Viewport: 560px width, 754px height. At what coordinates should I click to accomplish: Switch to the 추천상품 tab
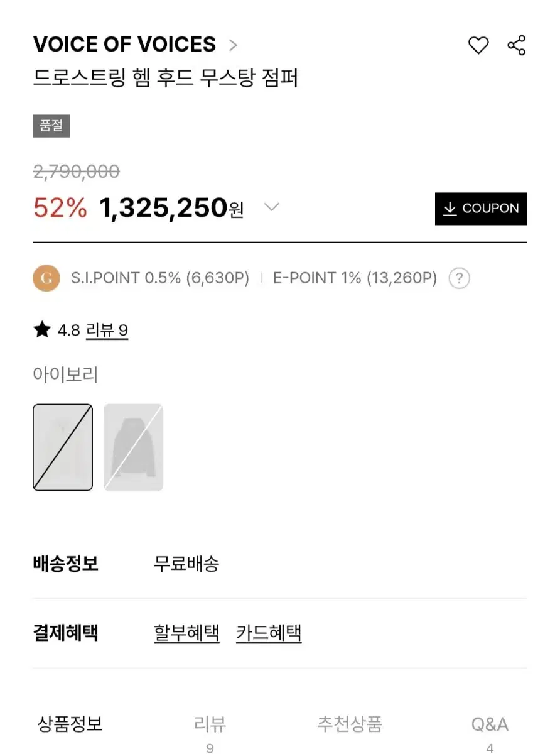[350, 724]
